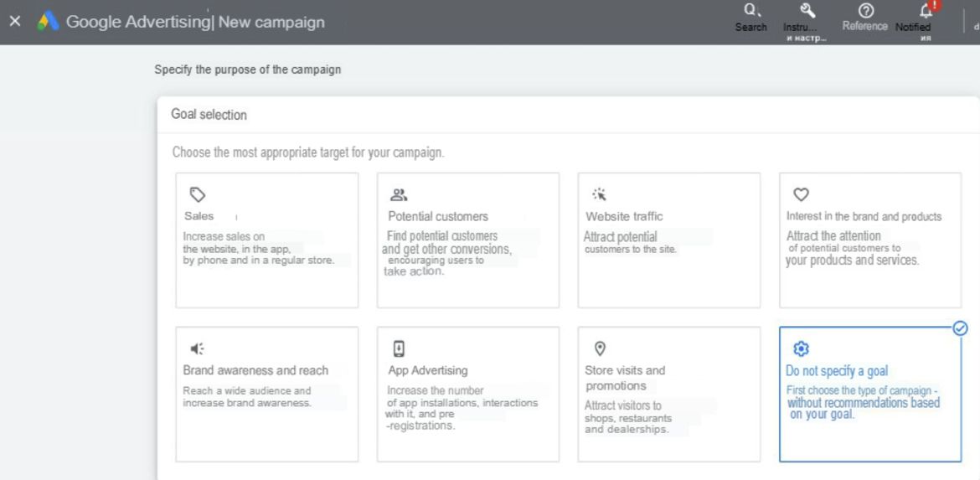Screen dimensions: 980x480
Task: Select the Website traffic goal card
Action: (x=668, y=240)
